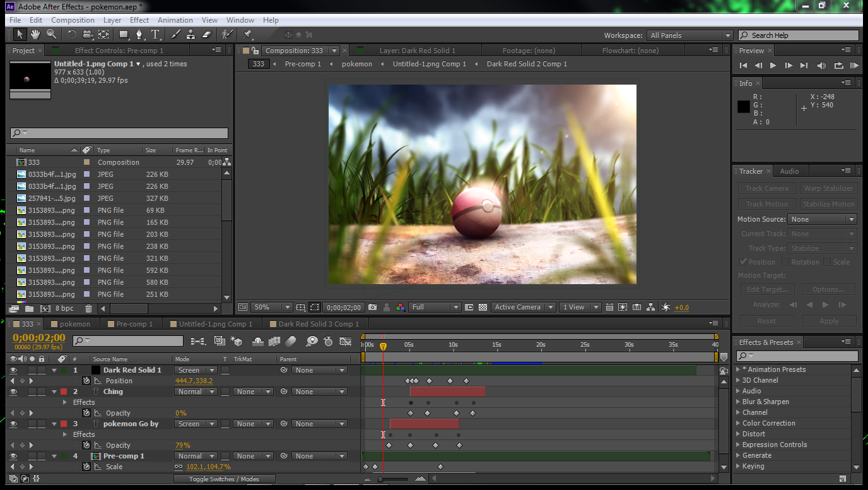This screenshot has width=868, height=490.
Task: Hide the Ching layer
Action: (14, 391)
